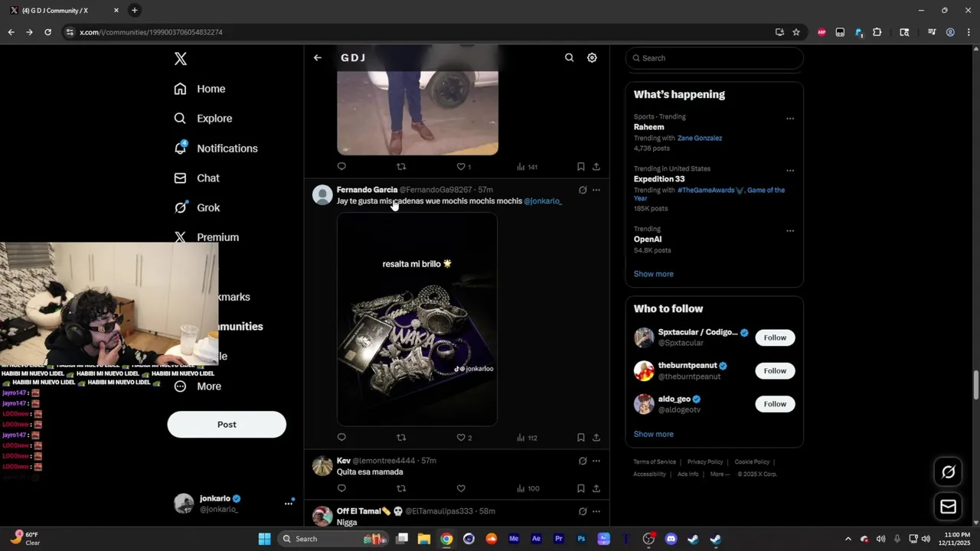Repost Fernando Garcia's post

point(401,438)
